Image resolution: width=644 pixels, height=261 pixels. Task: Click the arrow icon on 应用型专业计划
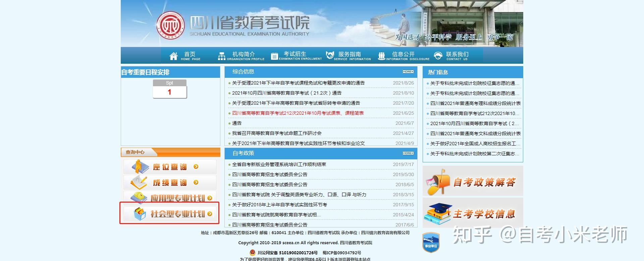(x=210, y=198)
